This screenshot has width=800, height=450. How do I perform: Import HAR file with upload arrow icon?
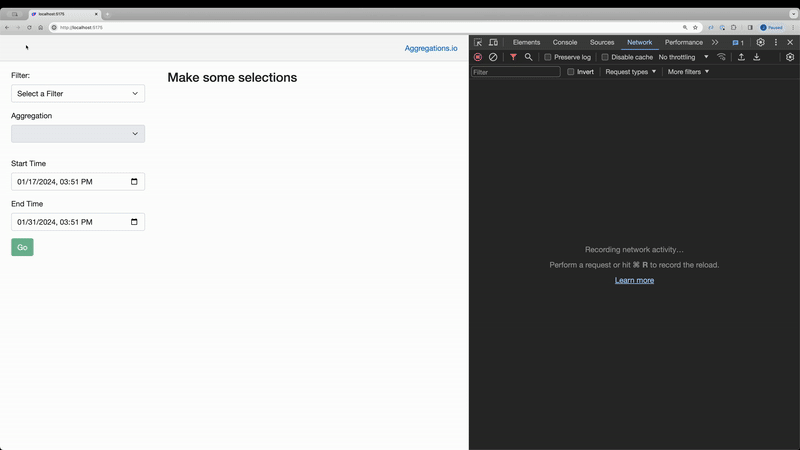coord(741,57)
